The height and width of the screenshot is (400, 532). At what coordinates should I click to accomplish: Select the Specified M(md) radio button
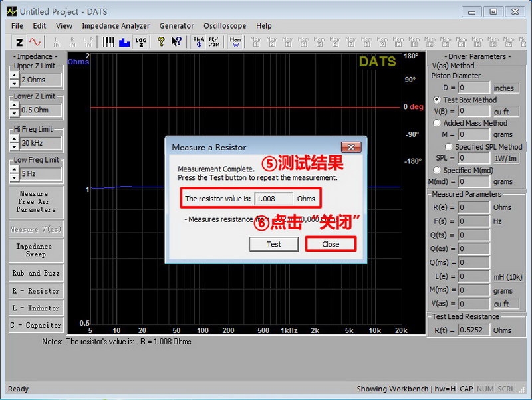click(437, 170)
